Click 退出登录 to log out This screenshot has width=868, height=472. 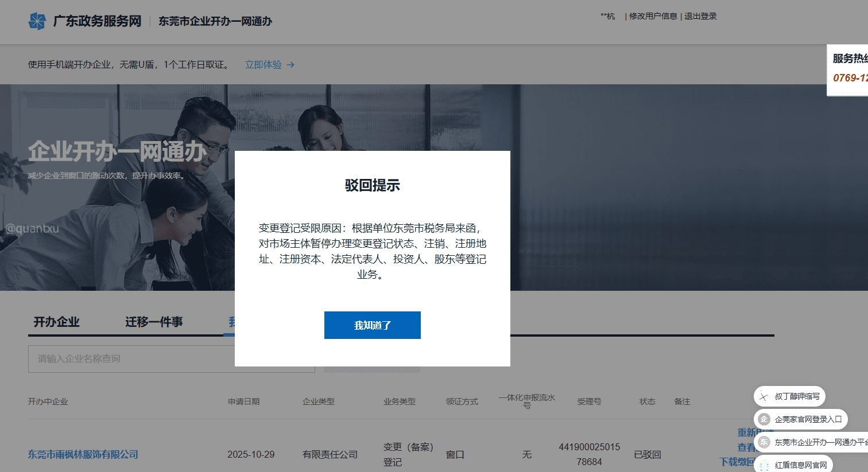click(700, 16)
